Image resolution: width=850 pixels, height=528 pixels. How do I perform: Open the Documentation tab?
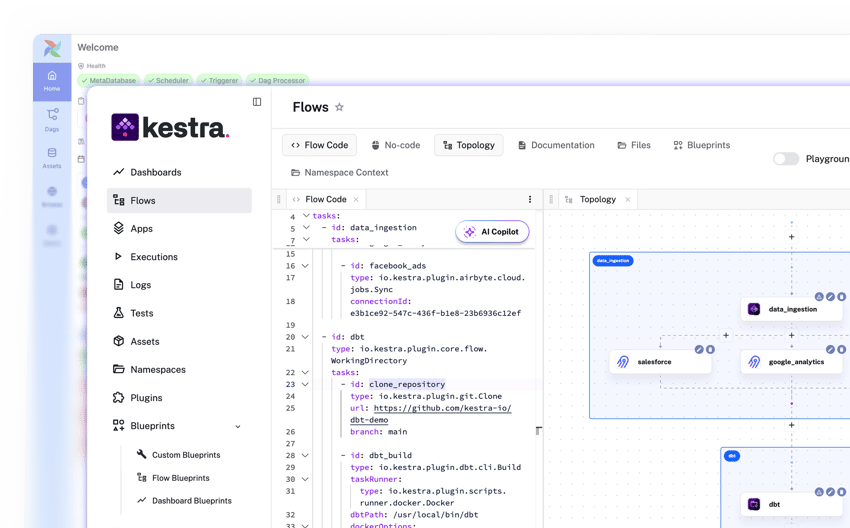556,145
